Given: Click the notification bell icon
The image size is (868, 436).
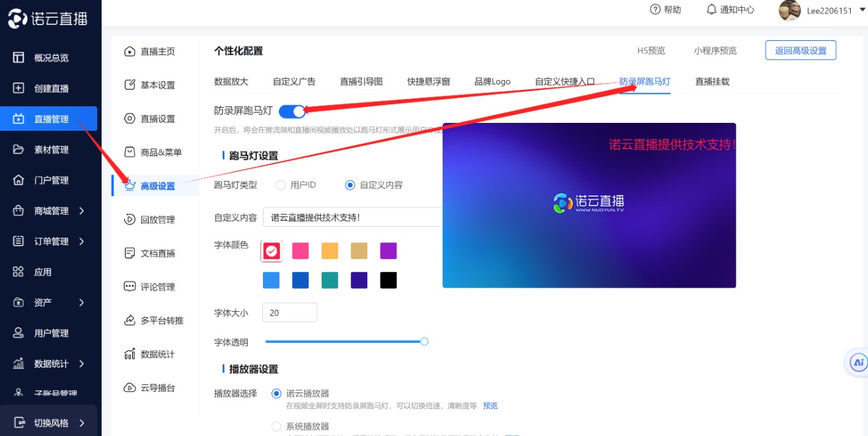Looking at the screenshot, I should click(711, 9).
